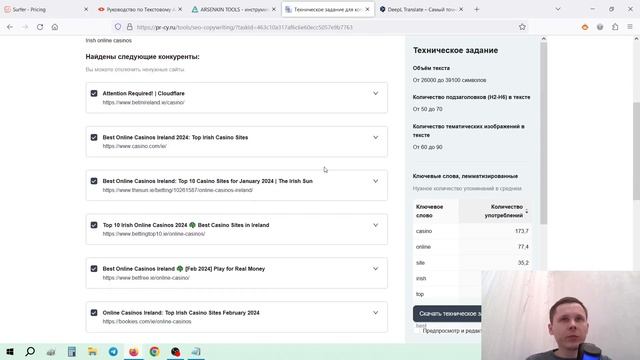Image resolution: width=640 pixels, height=360 pixels.
Task: Uncheck Best Online Casinos Ireland 2024 competitor
Action: pos(94,137)
